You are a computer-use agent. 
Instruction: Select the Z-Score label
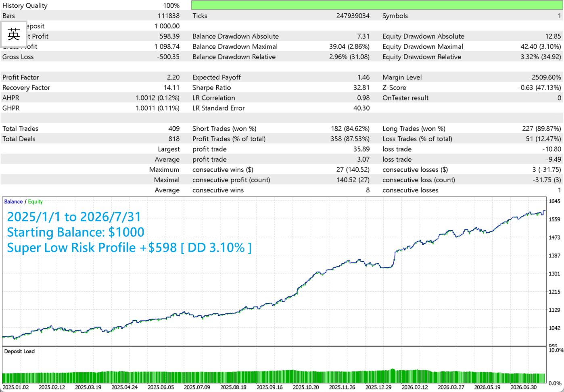click(x=395, y=88)
